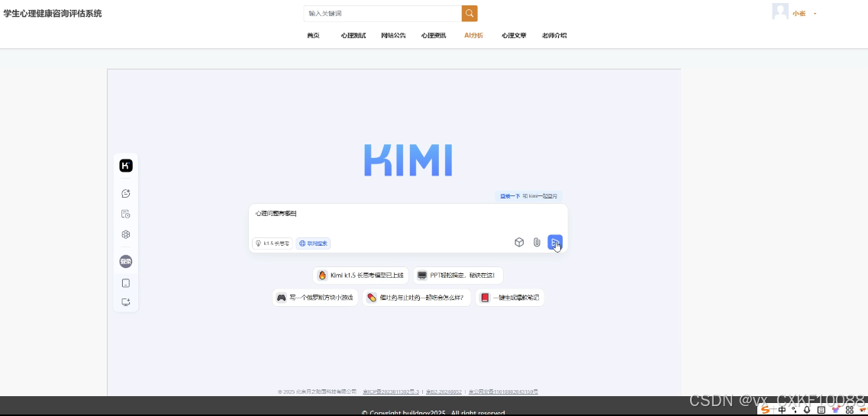Click the 小张 username text

point(799,14)
